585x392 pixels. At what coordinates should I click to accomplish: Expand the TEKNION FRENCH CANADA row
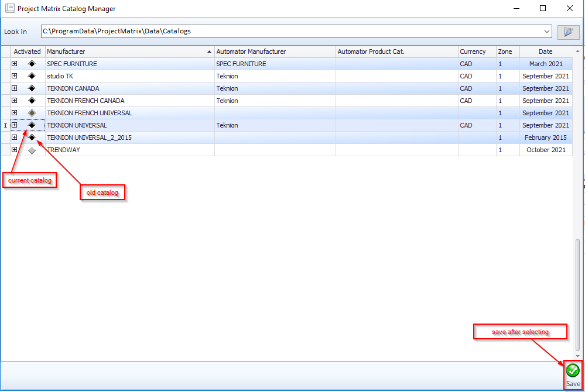[15, 101]
